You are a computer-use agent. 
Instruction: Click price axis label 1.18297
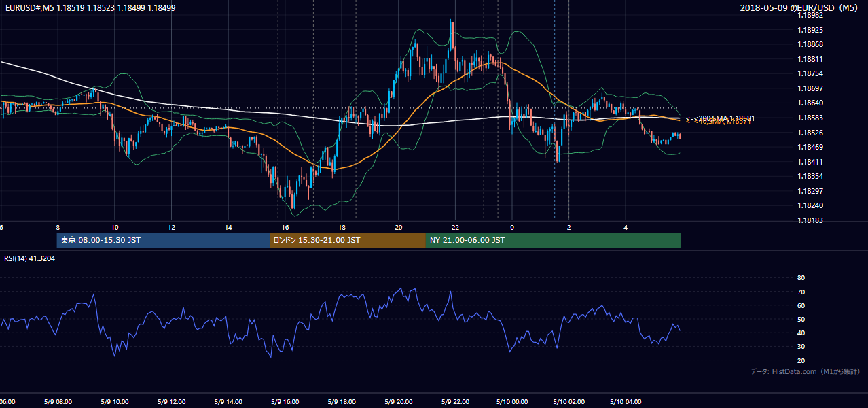[x=810, y=191]
